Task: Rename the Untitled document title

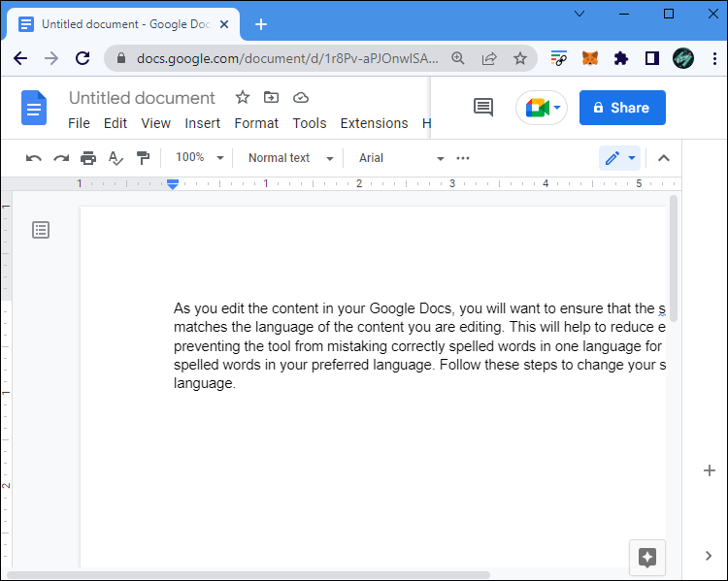Action: tap(142, 98)
